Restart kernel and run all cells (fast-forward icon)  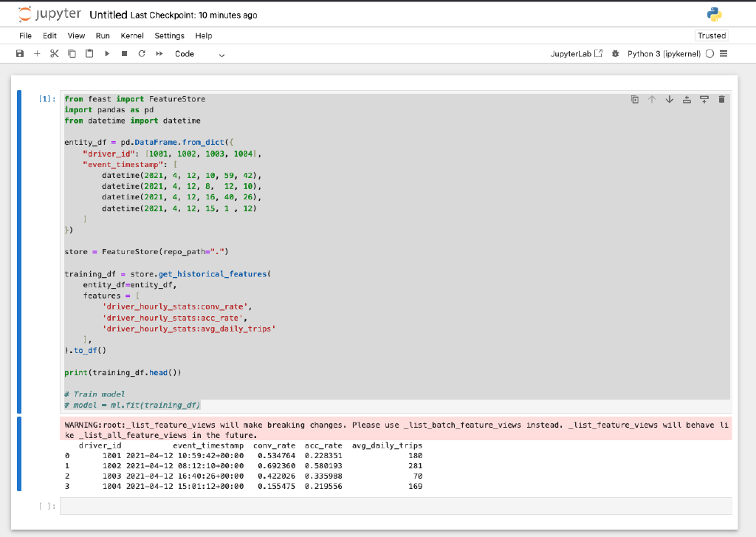click(x=159, y=54)
